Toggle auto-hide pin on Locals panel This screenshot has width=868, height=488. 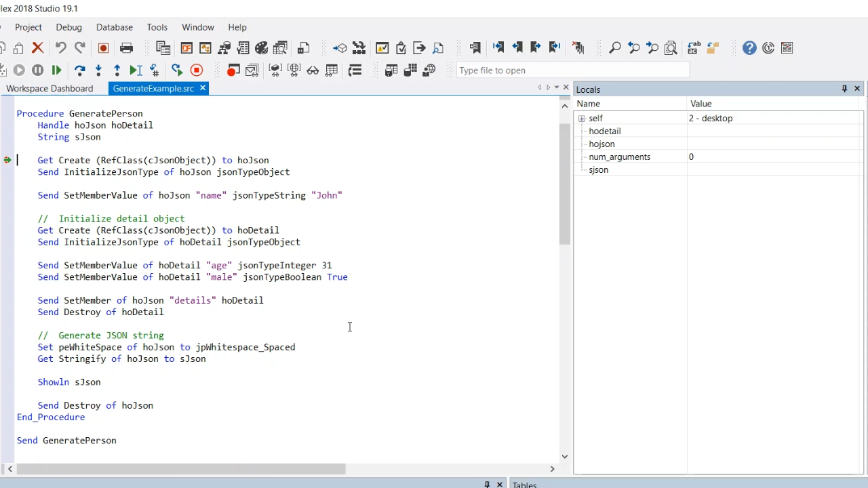point(844,89)
